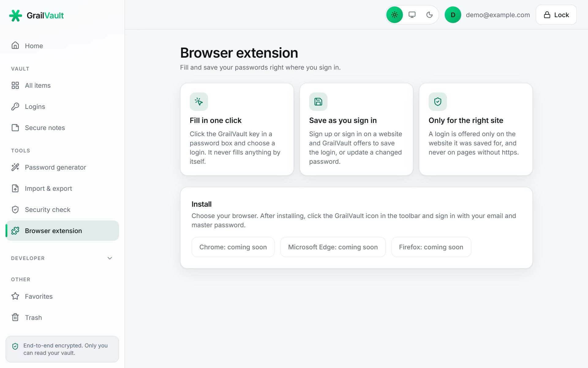Open the Home page

click(62, 46)
